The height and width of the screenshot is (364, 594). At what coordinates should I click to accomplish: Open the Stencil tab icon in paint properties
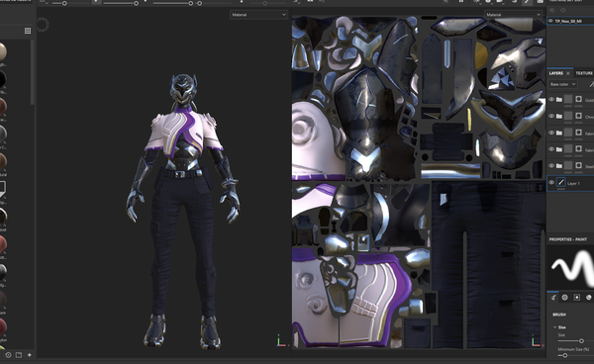[577, 298]
